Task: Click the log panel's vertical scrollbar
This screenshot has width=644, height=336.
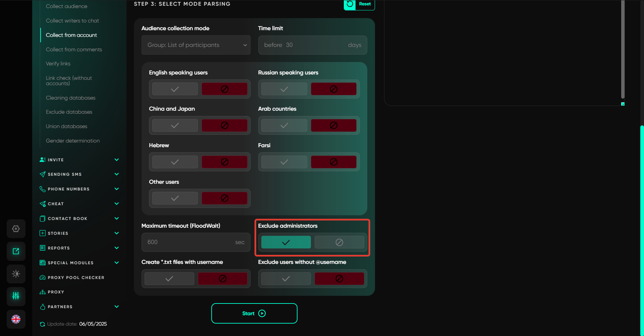Action: tap(623, 50)
